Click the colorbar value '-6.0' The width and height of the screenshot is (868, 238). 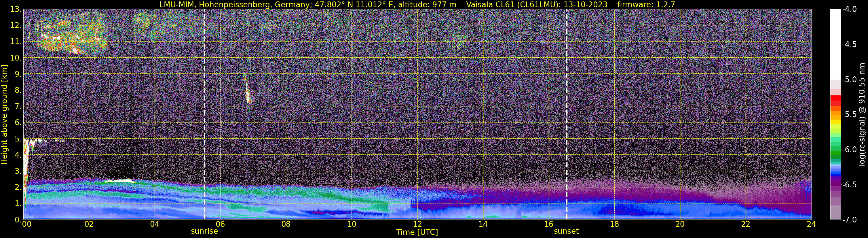coord(849,149)
